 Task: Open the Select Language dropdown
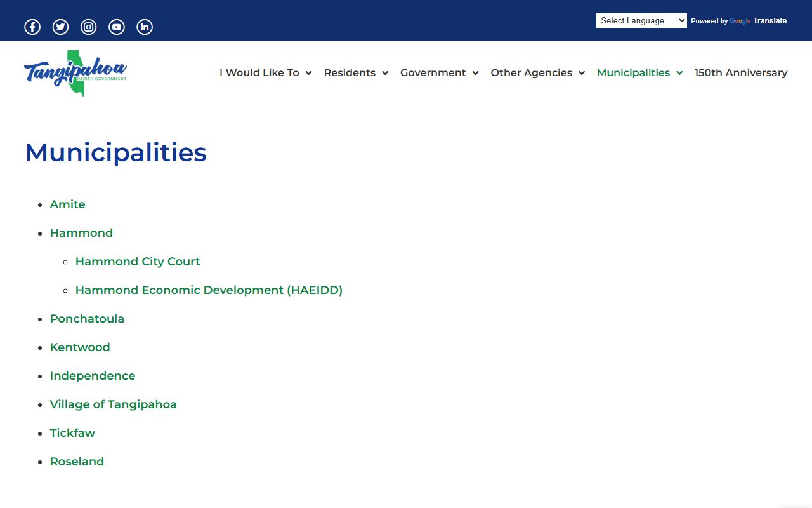[x=641, y=21]
